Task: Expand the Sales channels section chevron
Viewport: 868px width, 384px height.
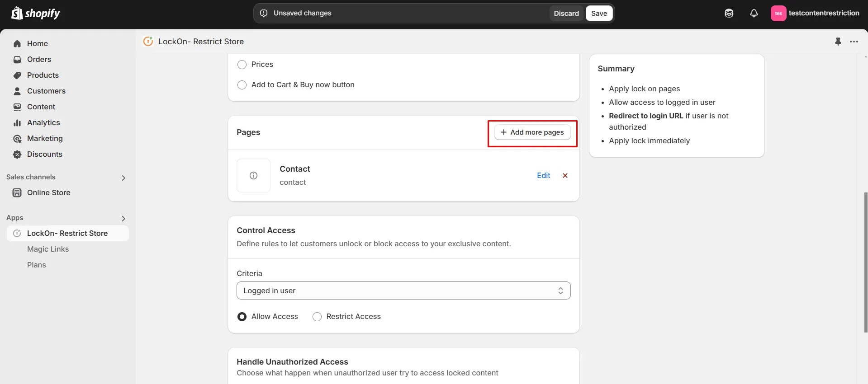Action: [123, 178]
